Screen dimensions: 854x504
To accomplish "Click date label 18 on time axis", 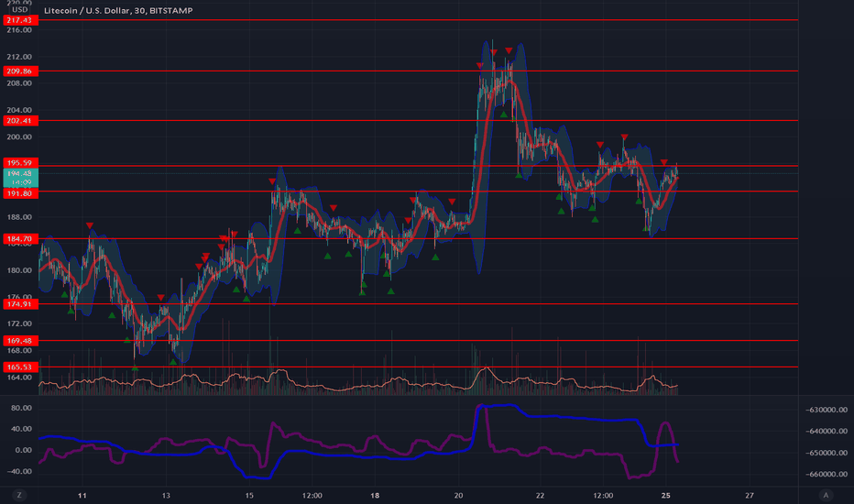I will [375, 495].
